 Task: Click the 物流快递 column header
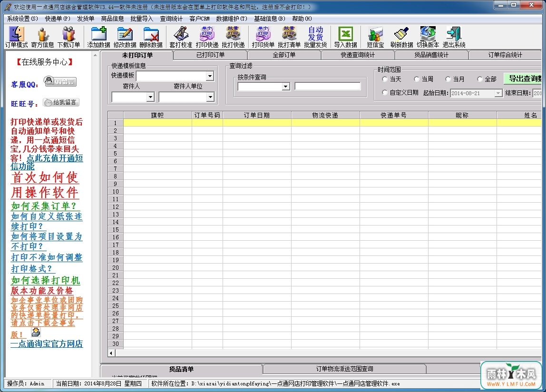point(325,115)
